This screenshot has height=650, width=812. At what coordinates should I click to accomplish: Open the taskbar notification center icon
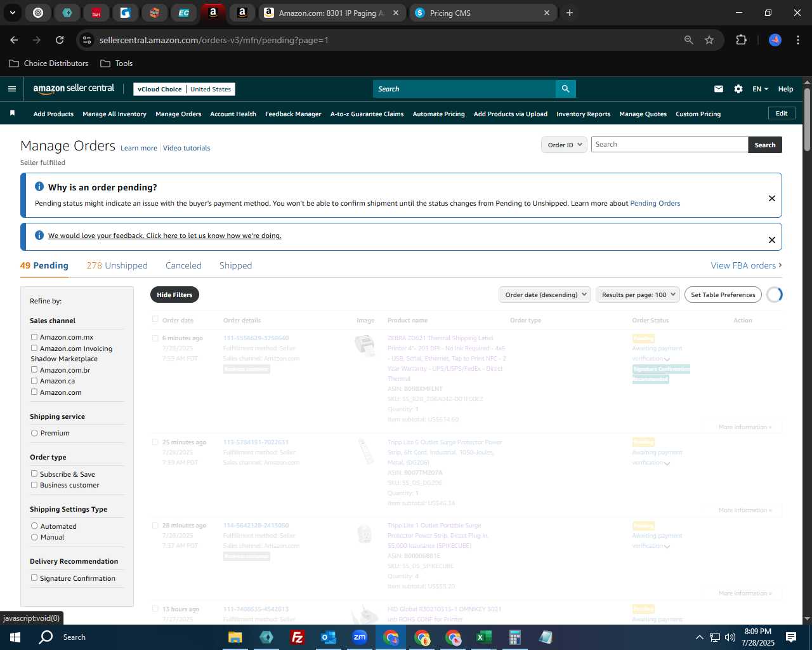click(791, 637)
